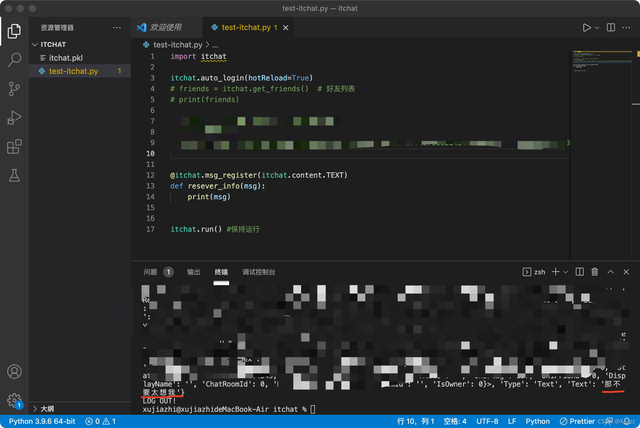
Task: Split the terminal panel
Action: (x=579, y=272)
